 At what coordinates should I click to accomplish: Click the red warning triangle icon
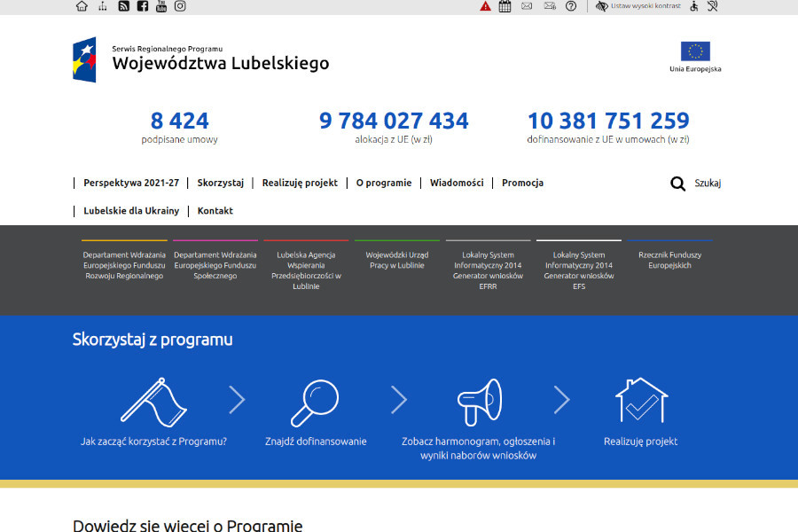click(485, 7)
